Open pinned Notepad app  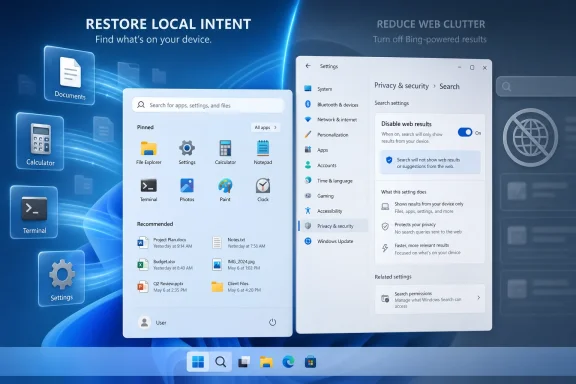point(263,152)
